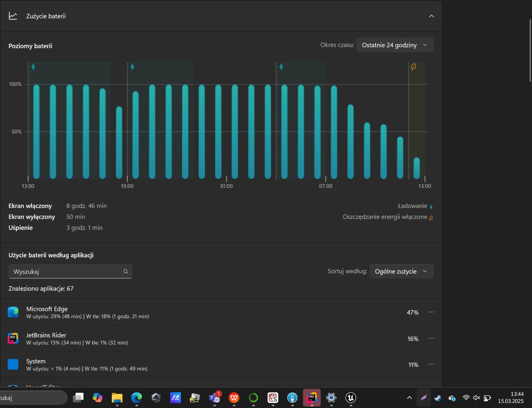Click the Wyszukaj app search field
The height and width of the screenshot is (408, 532).
click(x=66, y=272)
